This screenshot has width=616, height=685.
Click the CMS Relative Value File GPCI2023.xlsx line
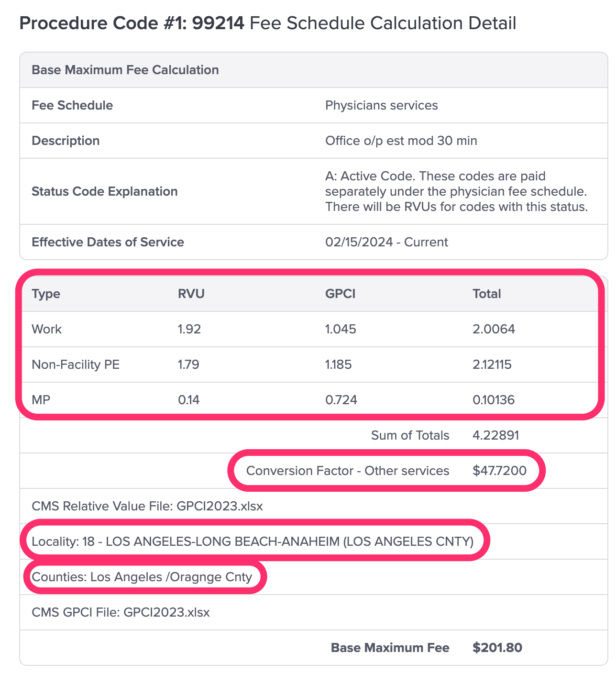(x=147, y=506)
